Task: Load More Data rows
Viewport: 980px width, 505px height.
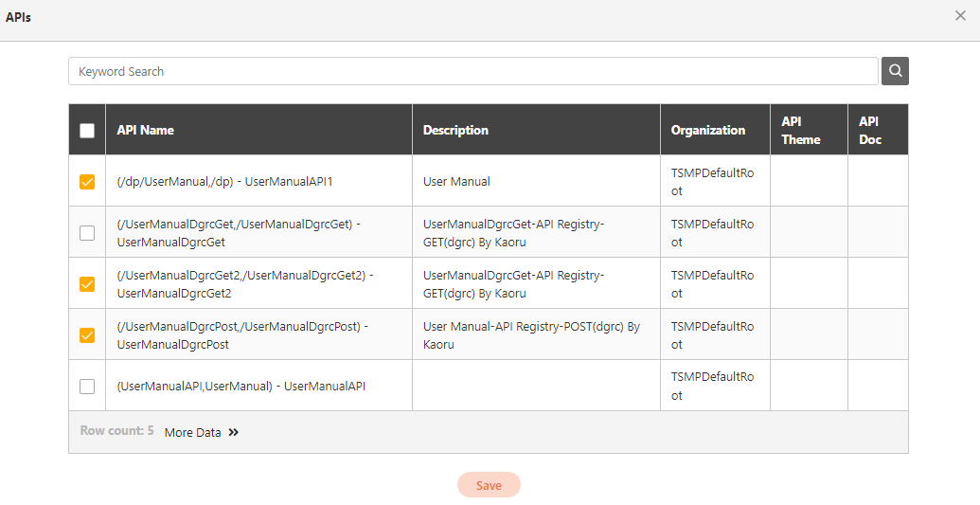Action: click(x=192, y=433)
